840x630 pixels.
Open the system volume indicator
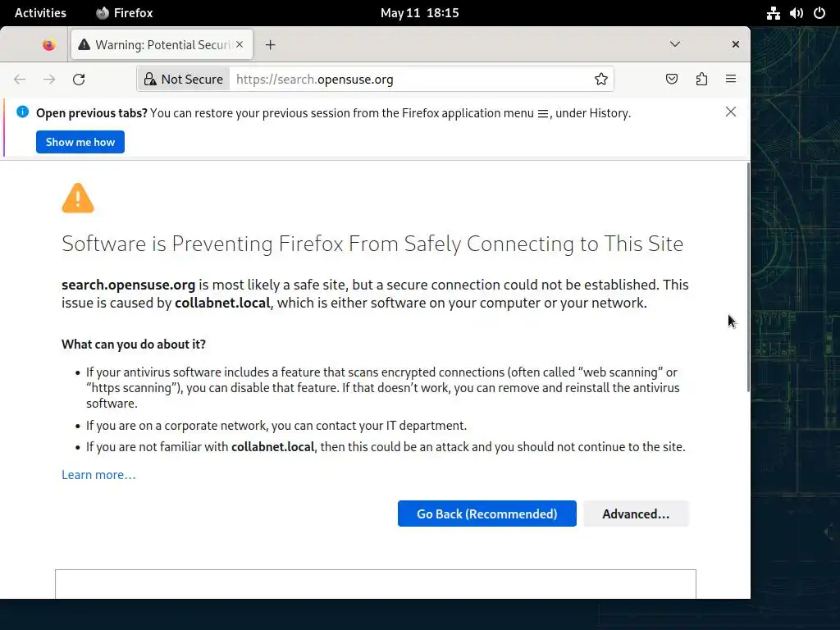[x=796, y=13]
